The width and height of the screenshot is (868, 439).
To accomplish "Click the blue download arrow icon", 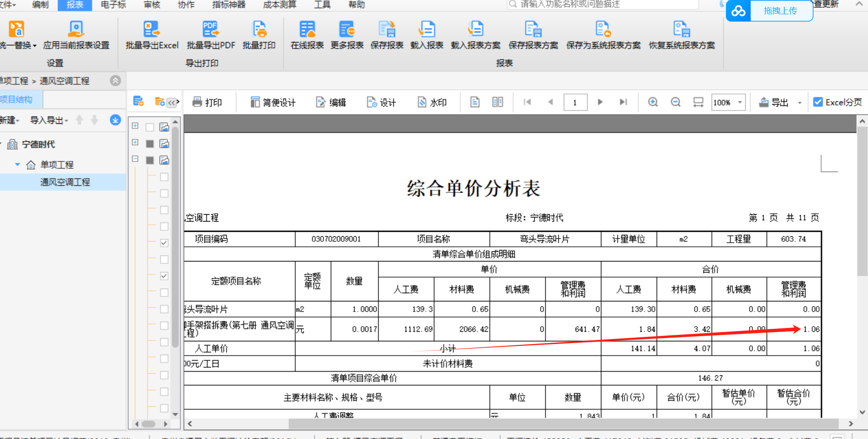I will click(115, 120).
